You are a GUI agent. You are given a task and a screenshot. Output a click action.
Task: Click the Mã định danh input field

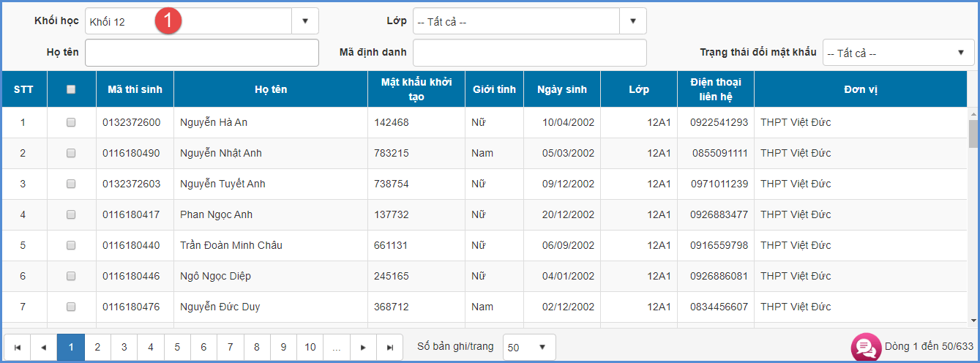pyautogui.click(x=529, y=53)
